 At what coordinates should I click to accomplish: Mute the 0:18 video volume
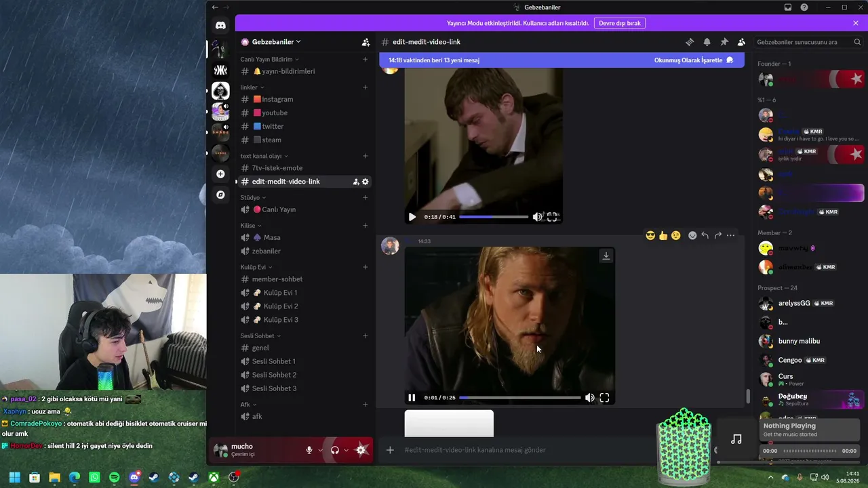pos(537,217)
